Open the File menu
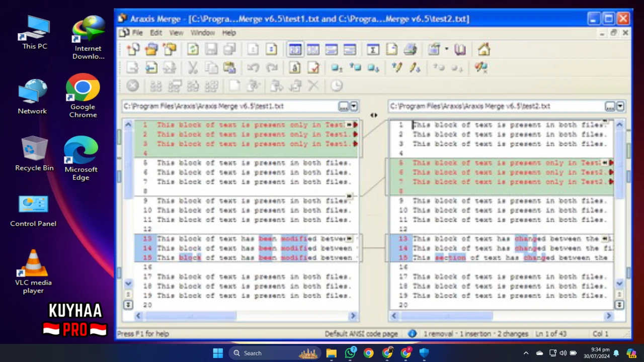The height and width of the screenshot is (362, 644). pos(137,33)
